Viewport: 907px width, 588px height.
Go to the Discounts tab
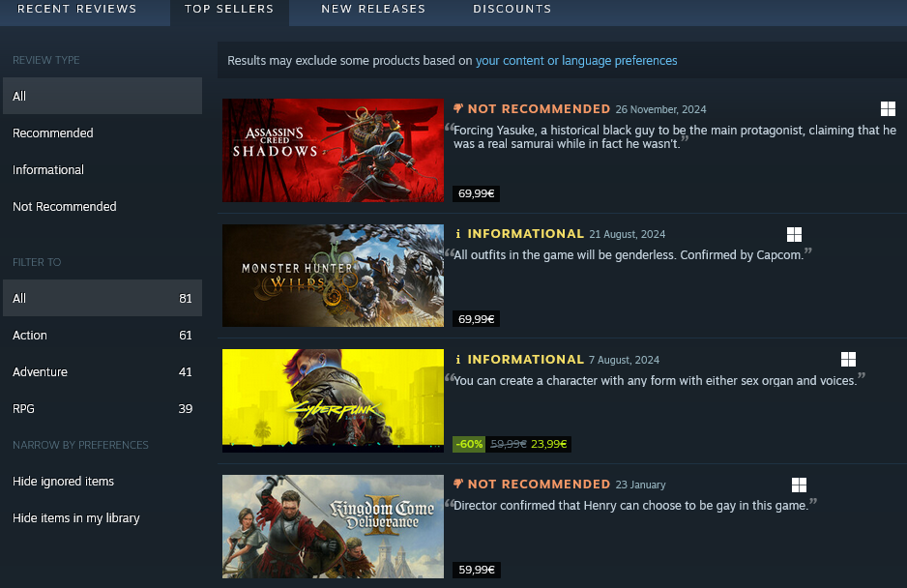[x=512, y=9]
